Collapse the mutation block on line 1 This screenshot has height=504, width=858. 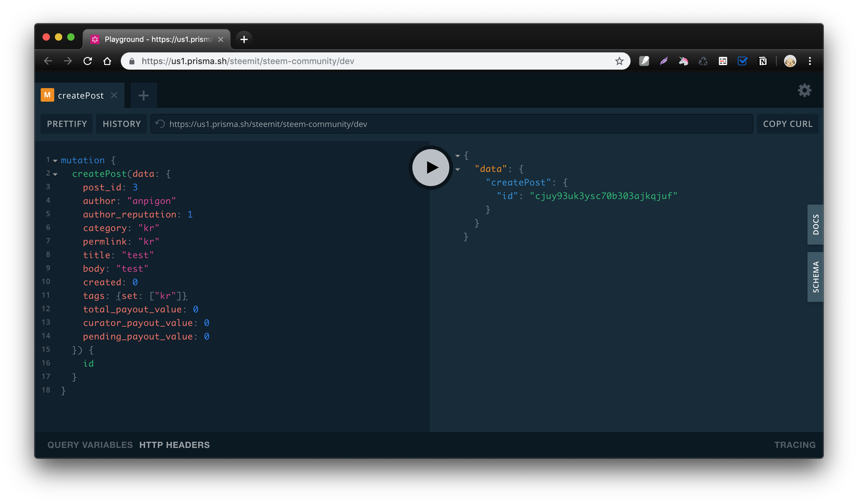[x=55, y=161]
